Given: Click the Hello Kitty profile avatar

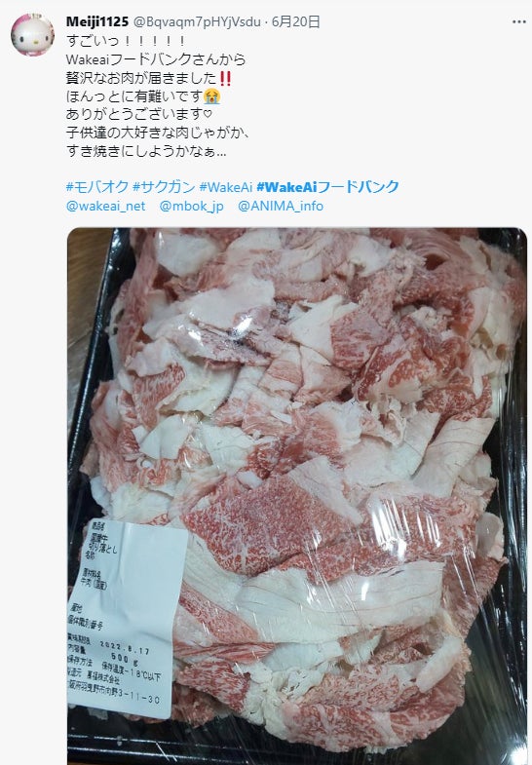Looking at the screenshot, I should coord(32,35).
